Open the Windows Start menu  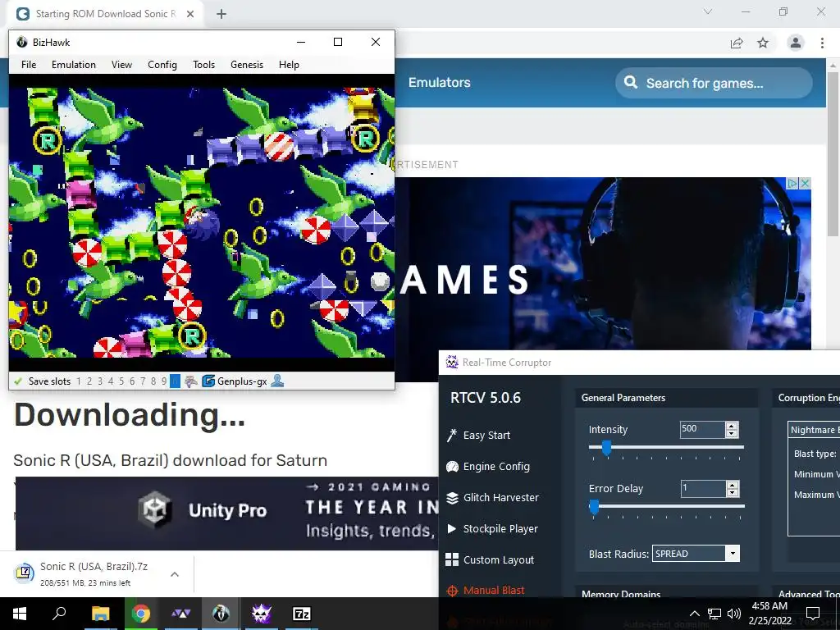pos(20,614)
